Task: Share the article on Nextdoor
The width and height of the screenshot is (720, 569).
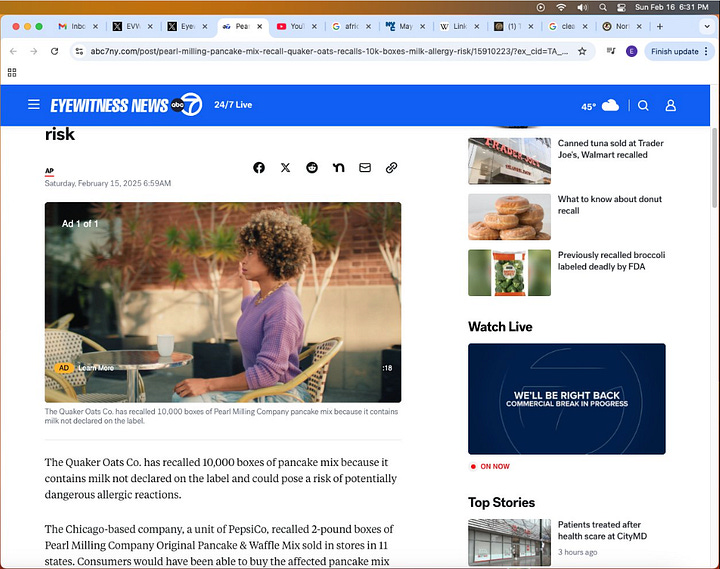Action: point(338,168)
